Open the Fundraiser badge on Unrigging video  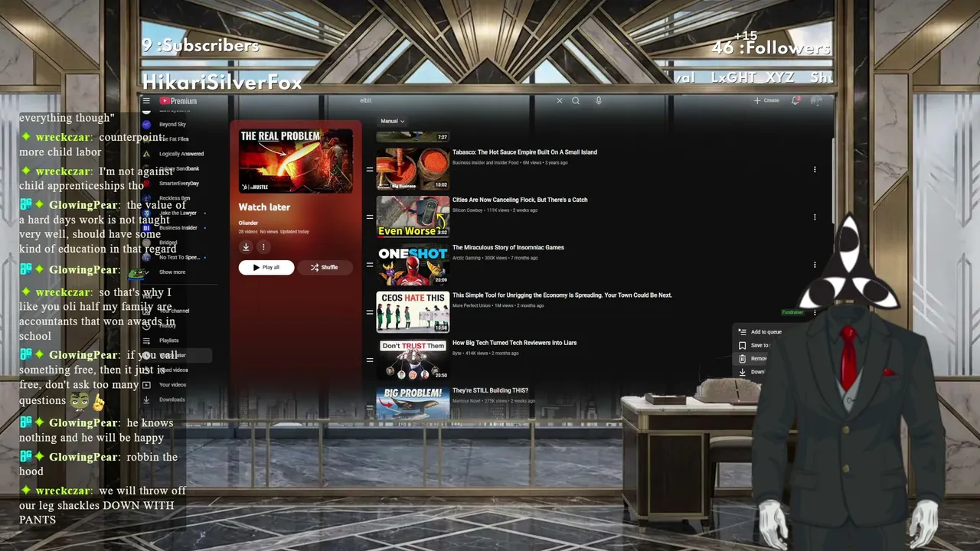tap(792, 312)
